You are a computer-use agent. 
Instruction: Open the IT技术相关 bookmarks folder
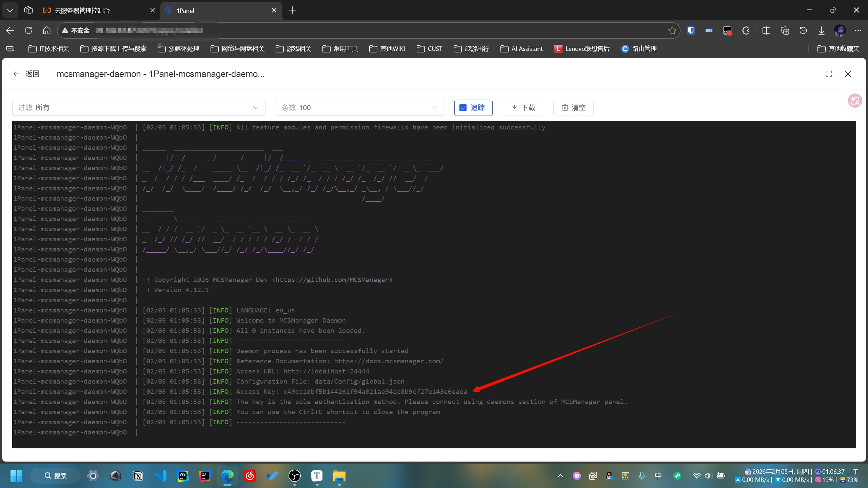[x=49, y=49]
